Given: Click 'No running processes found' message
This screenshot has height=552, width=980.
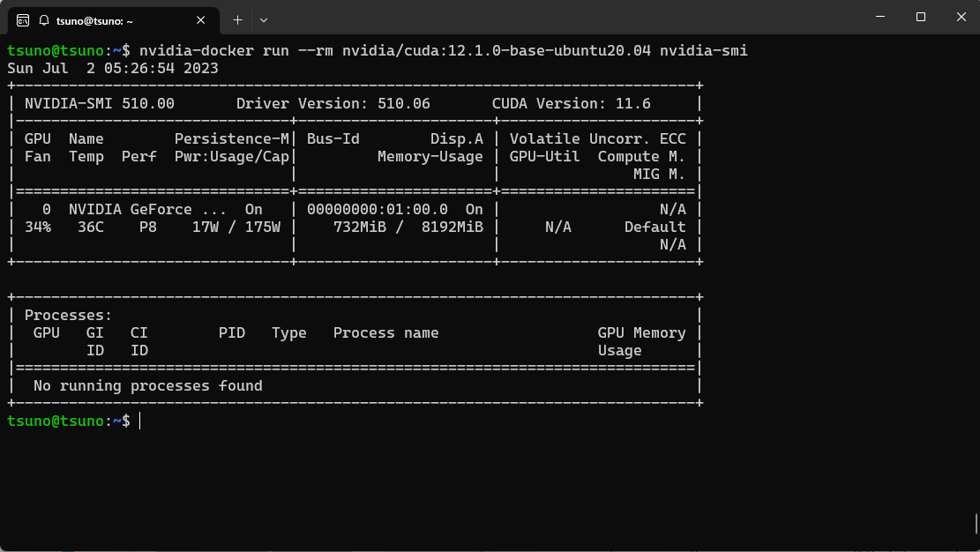Looking at the screenshot, I should [147, 385].
